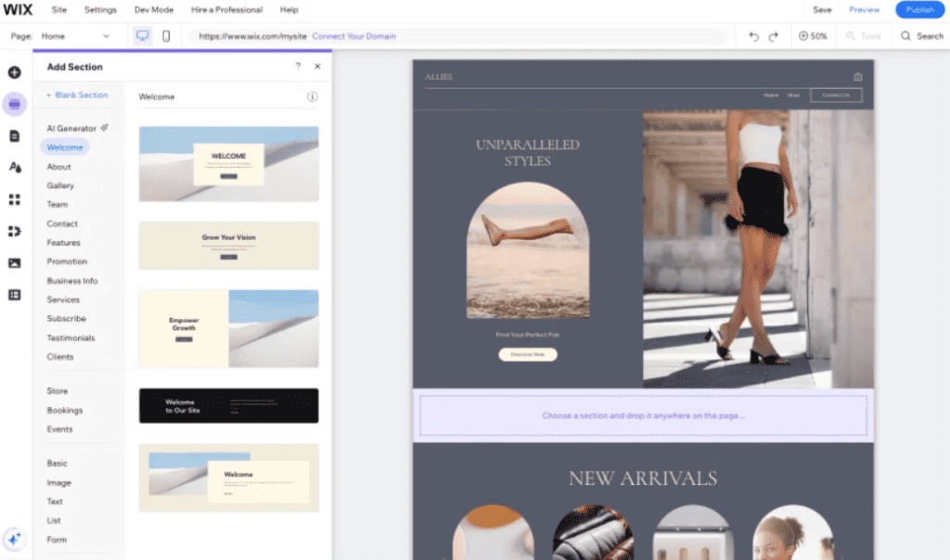This screenshot has width=950, height=560.
Task: Select the Image section category
Action: (58, 482)
